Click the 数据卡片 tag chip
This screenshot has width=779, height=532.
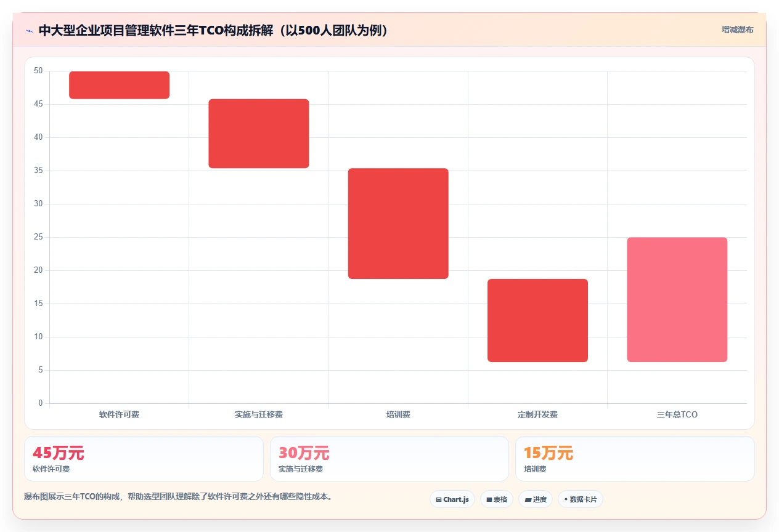click(581, 499)
